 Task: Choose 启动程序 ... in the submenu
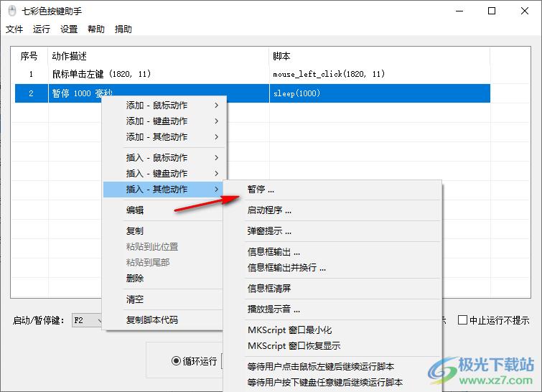(269, 211)
